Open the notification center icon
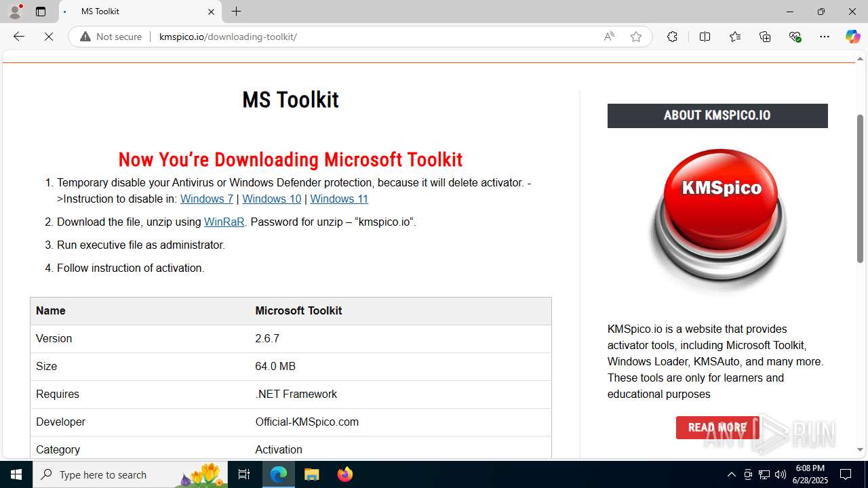Image resolution: width=868 pixels, height=488 pixels. click(x=846, y=474)
